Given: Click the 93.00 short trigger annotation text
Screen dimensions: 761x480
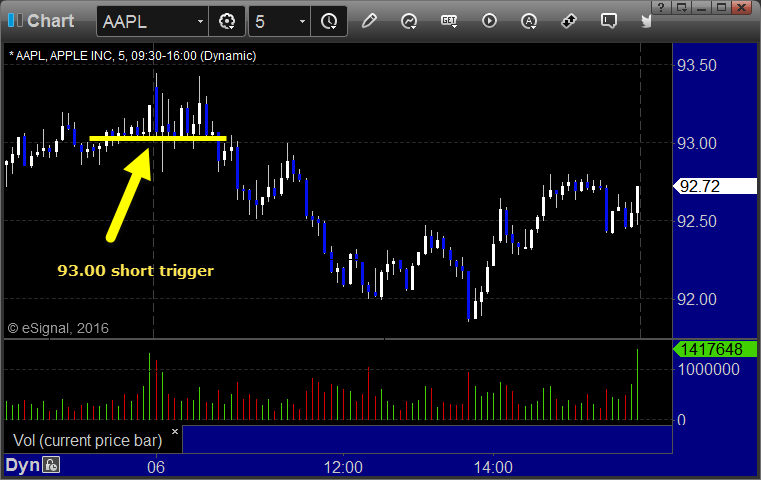Looking at the screenshot, I should (x=135, y=270).
